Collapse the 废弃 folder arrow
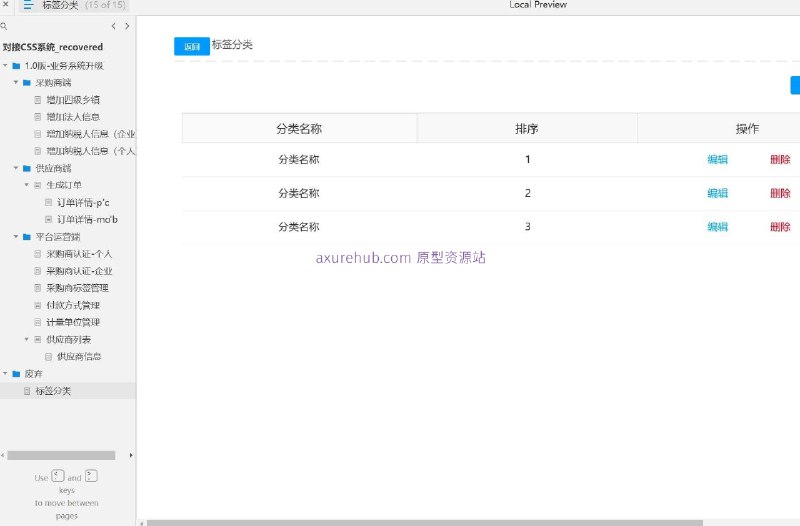Screen dimensions: 800x526 (5, 374)
